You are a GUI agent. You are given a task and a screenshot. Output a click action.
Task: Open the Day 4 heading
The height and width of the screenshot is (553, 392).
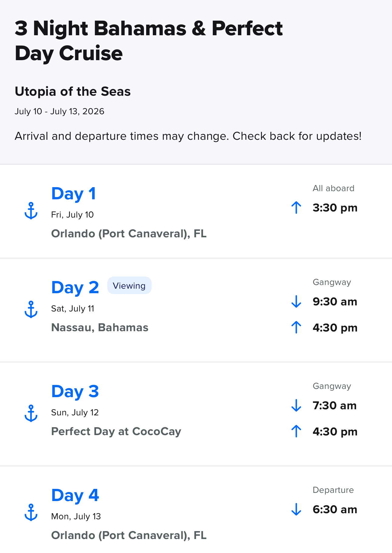tap(75, 496)
